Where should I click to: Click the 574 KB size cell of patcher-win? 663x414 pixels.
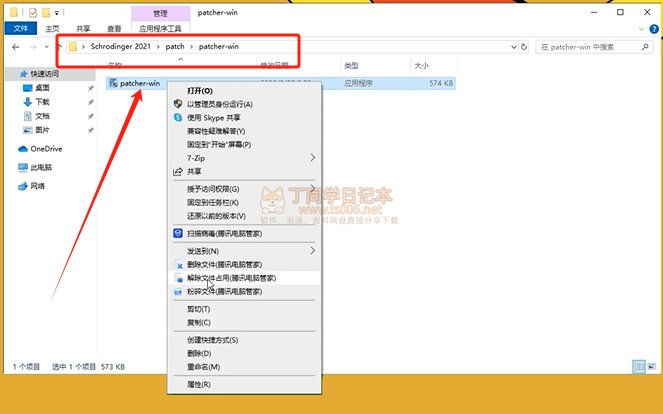(441, 83)
